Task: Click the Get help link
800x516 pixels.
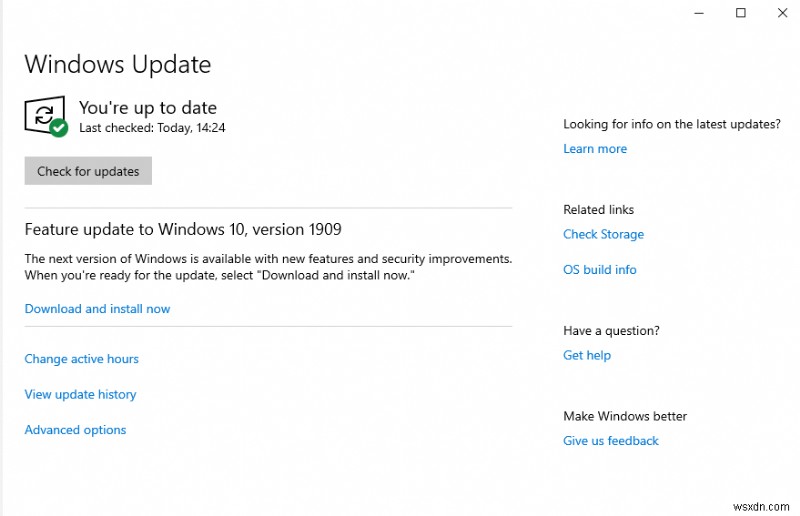Action: tap(587, 355)
